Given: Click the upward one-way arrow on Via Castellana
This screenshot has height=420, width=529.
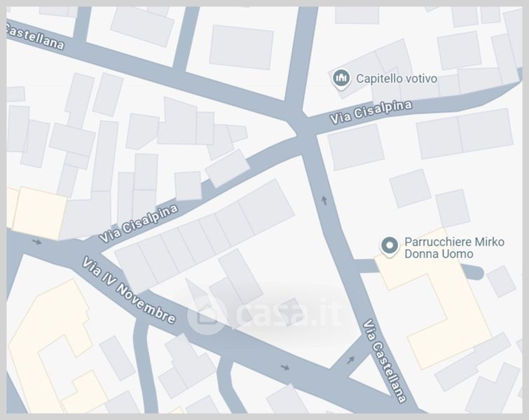Looking at the screenshot, I should coord(324,201).
